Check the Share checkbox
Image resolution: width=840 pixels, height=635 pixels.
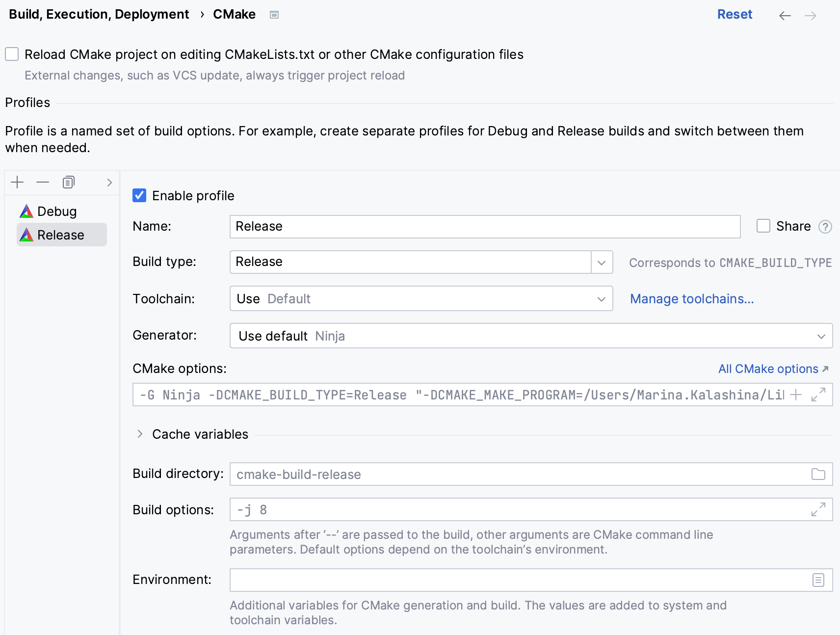click(763, 226)
